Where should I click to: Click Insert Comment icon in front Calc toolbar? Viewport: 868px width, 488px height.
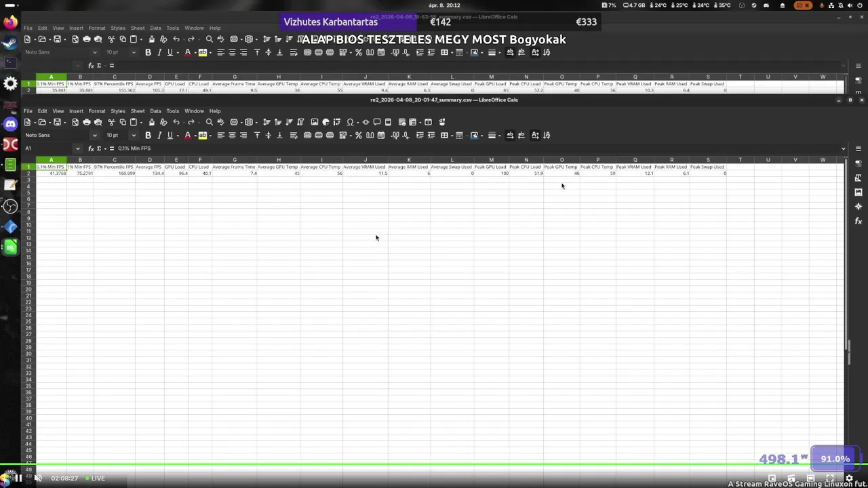coord(376,122)
